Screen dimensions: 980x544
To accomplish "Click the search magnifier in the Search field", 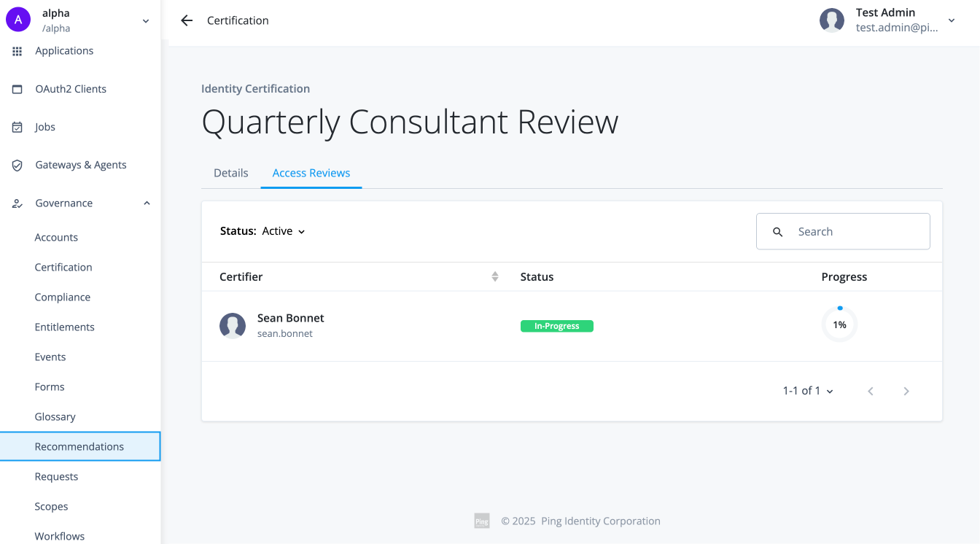I will [x=778, y=231].
